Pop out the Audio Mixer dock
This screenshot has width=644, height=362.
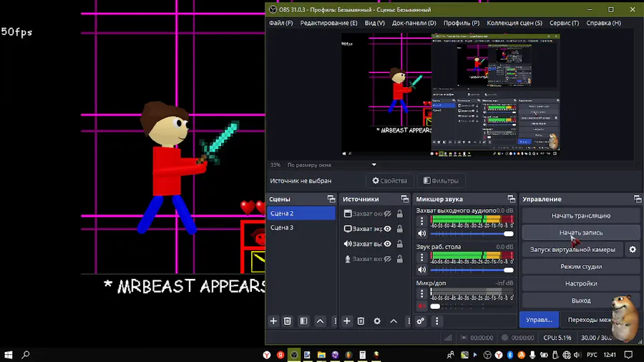(511, 199)
